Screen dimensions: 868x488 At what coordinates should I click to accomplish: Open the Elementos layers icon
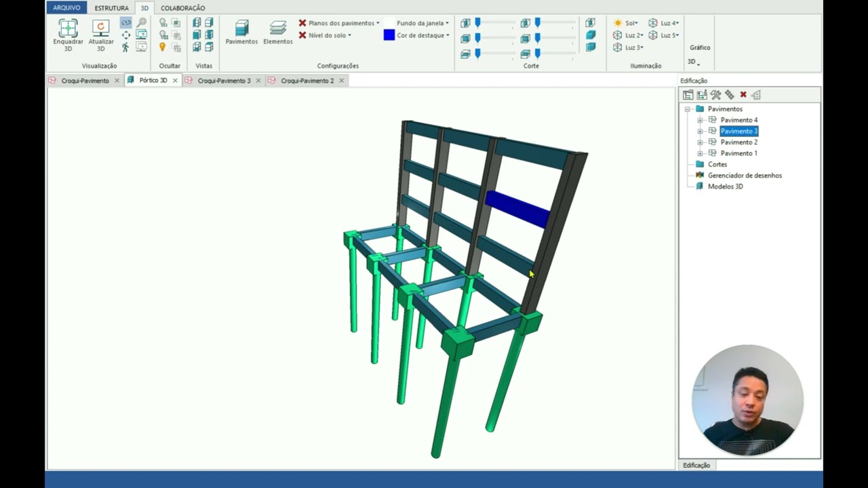point(277,28)
